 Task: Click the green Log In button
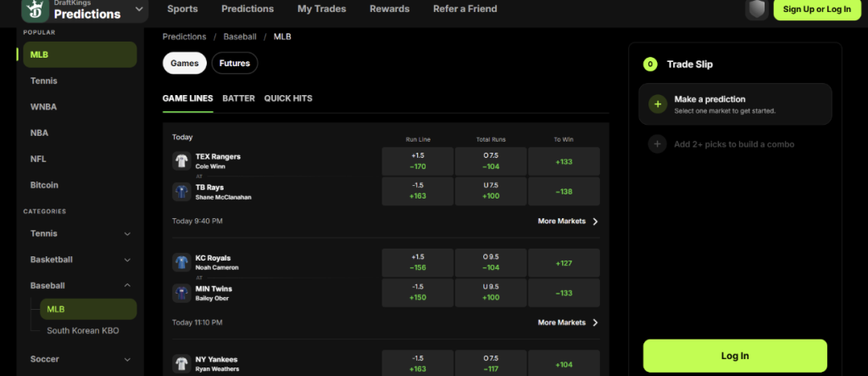coord(735,356)
